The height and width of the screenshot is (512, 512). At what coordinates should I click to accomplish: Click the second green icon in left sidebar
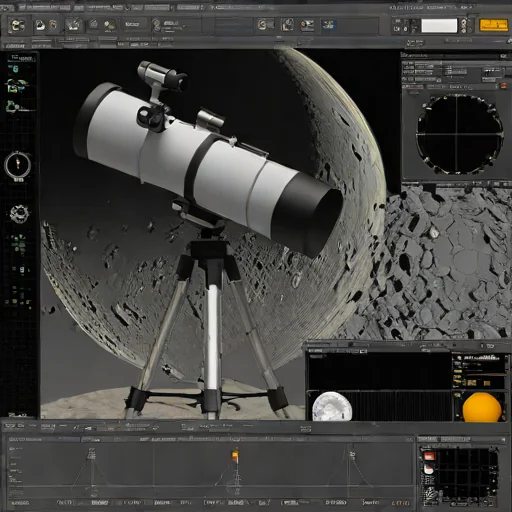[x=17, y=85]
